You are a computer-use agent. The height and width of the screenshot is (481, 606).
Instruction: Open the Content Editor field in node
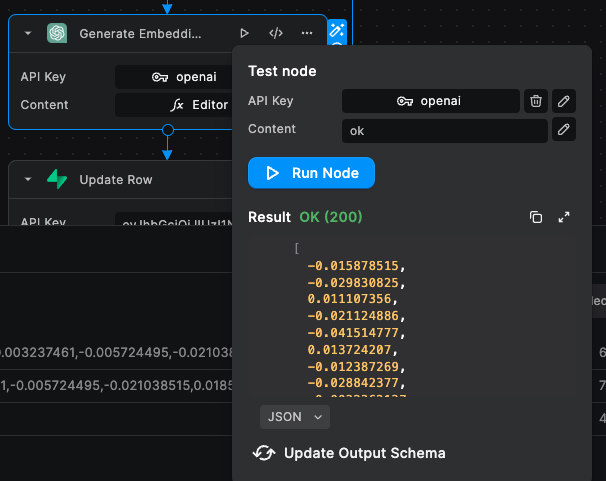[x=174, y=105]
